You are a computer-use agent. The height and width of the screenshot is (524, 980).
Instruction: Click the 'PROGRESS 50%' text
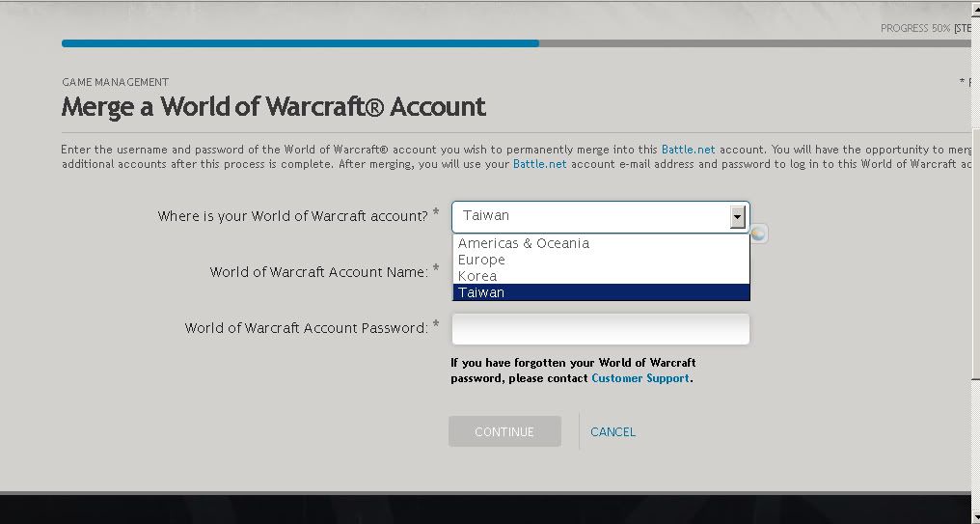pos(915,28)
